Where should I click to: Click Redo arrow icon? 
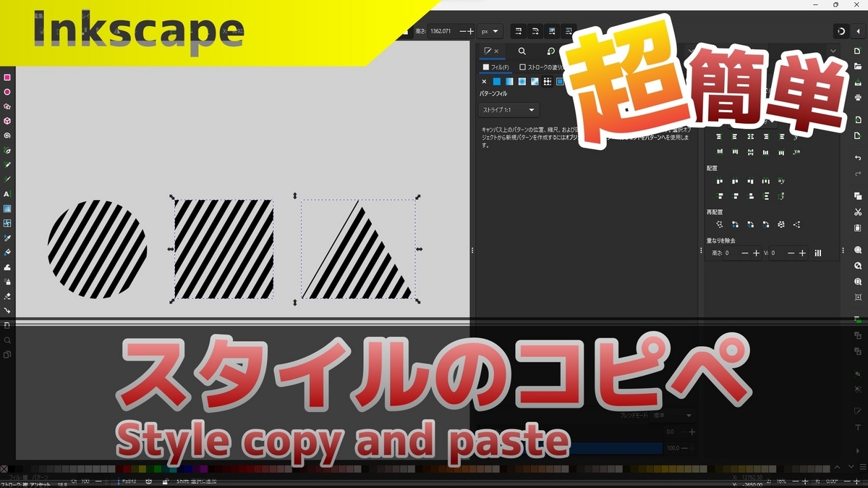(858, 173)
